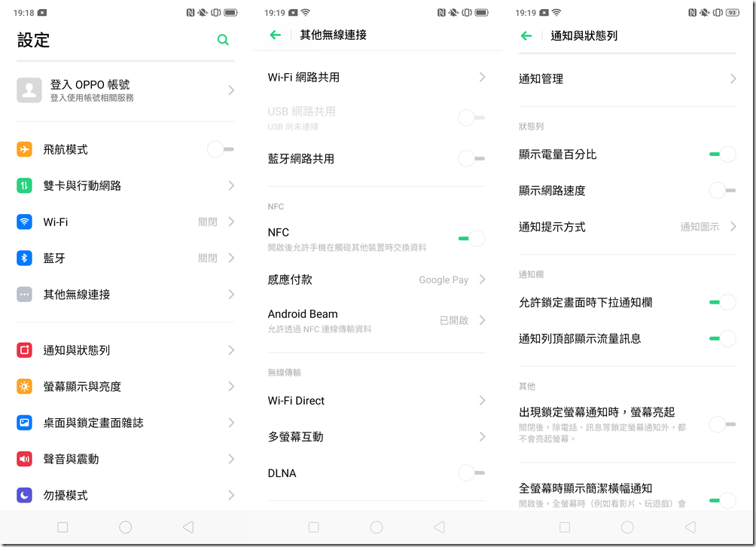Open chevron beside 通知管理
The image size is (756, 547).
coord(733,78)
